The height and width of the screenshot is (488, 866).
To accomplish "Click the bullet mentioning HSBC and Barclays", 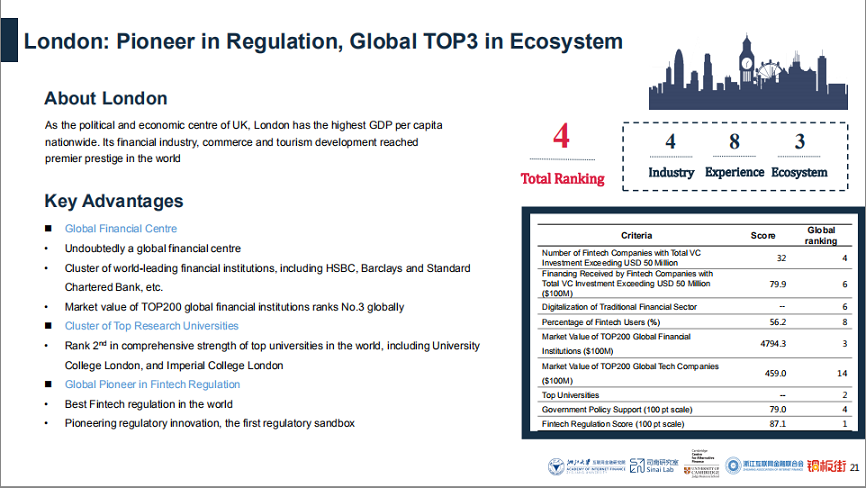I will click(267, 278).
